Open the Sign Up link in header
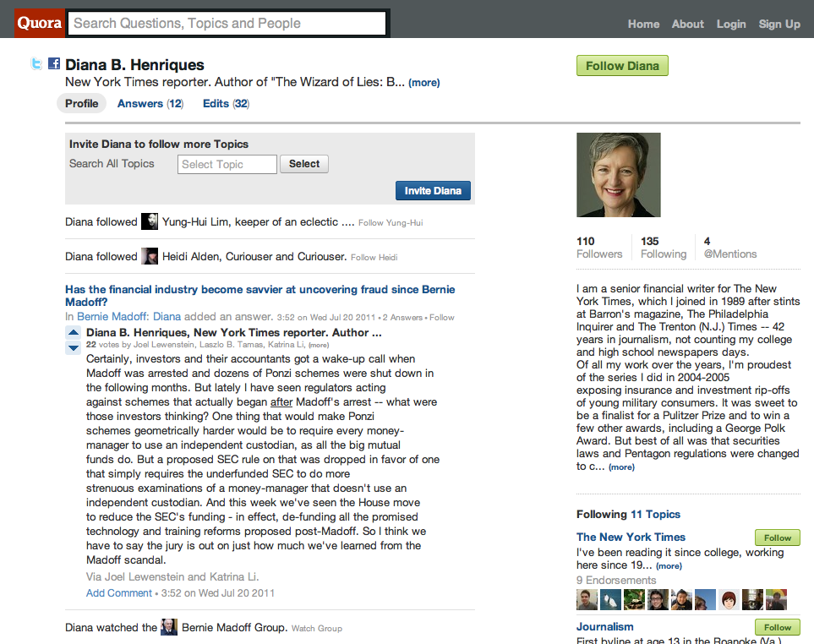Screen dimensions: 814x644 [779, 24]
